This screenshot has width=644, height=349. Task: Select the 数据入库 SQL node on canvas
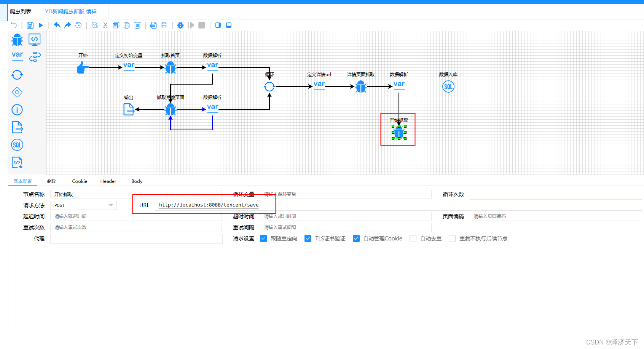[x=448, y=86]
